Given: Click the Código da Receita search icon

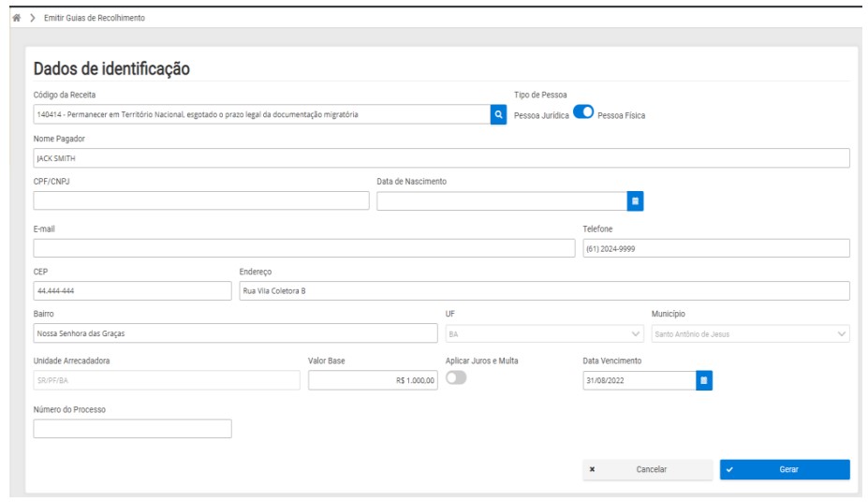Looking at the screenshot, I should coord(499,114).
